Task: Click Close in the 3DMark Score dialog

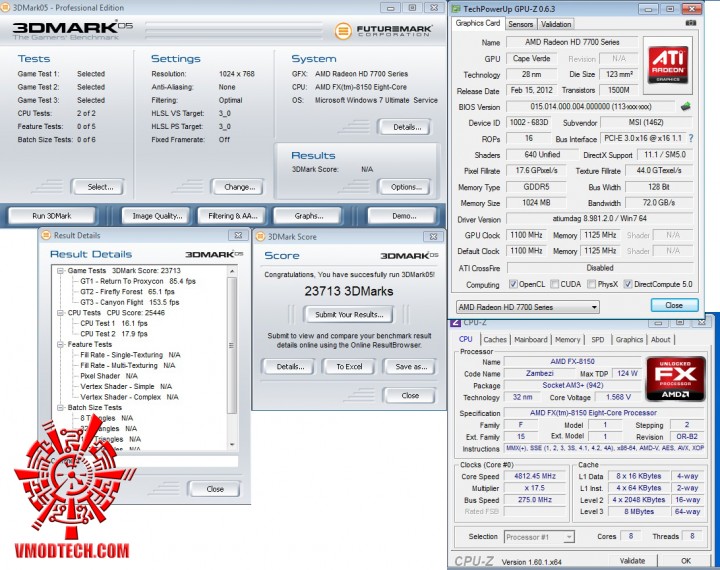Action: click(410, 395)
